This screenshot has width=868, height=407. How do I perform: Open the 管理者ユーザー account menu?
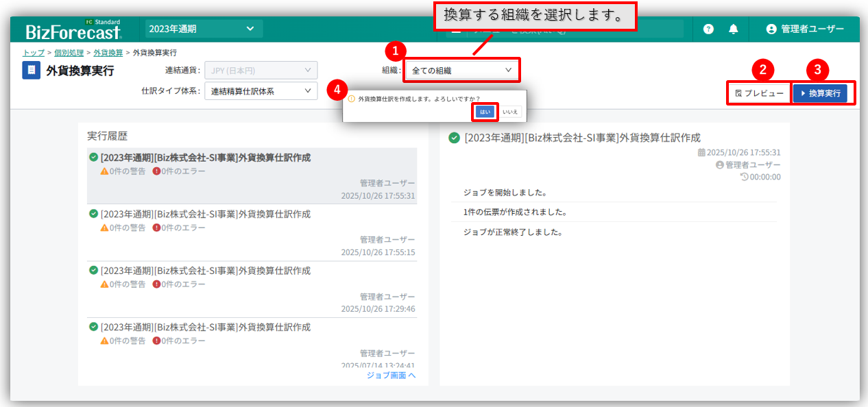pyautogui.click(x=804, y=29)
